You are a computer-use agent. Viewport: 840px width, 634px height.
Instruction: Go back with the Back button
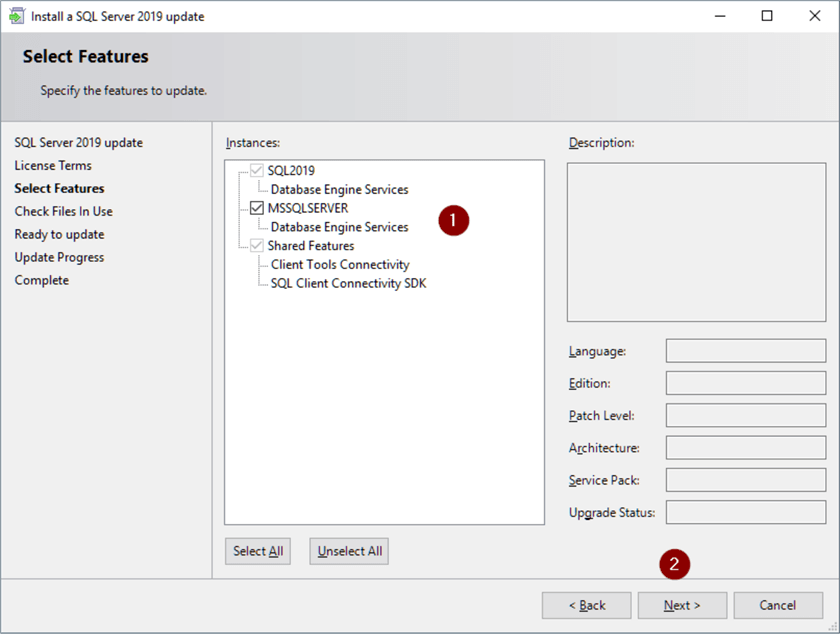click(586, 605)
